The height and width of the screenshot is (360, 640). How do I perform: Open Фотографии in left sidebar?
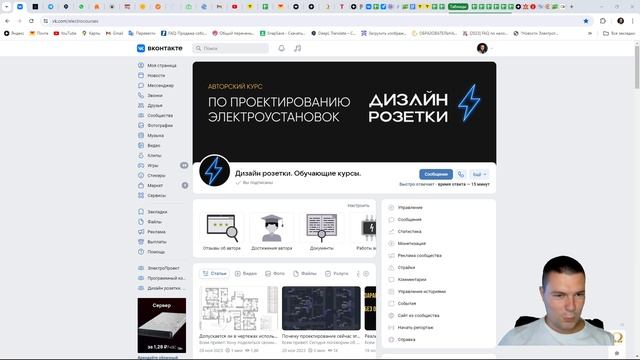pos(161,125)
